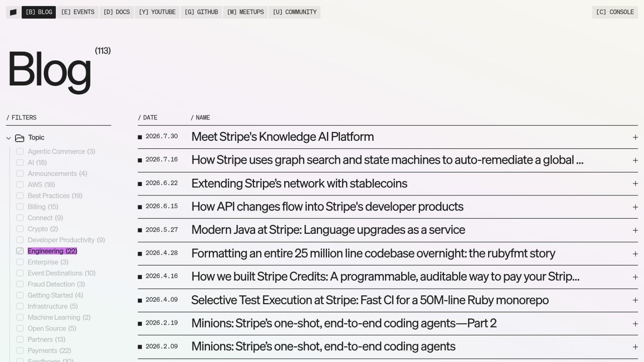Expand the 2026.2.09 Minions post plus
Image resolution: width=644 pixels, height=362 pixels.
click(x=635, y=347)
